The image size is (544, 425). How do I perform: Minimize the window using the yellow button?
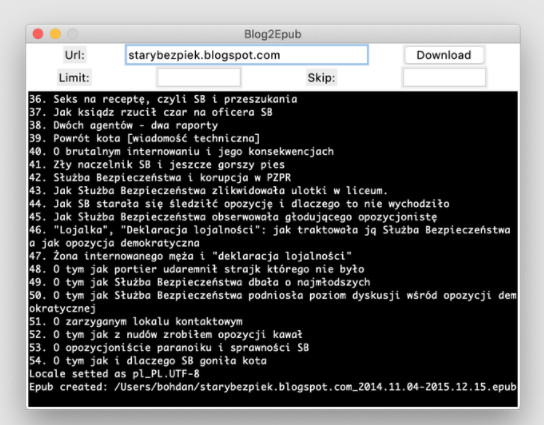point(56,34)
